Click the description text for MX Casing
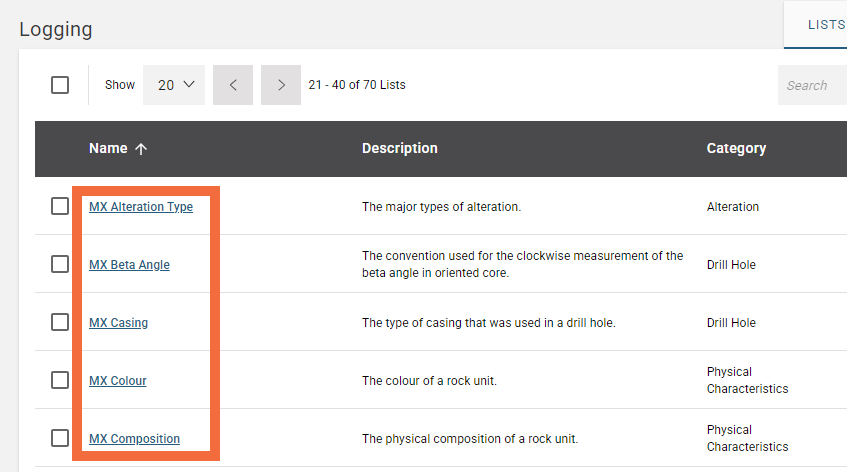Viewport: 847px width, 472px height. coord(488,323)
